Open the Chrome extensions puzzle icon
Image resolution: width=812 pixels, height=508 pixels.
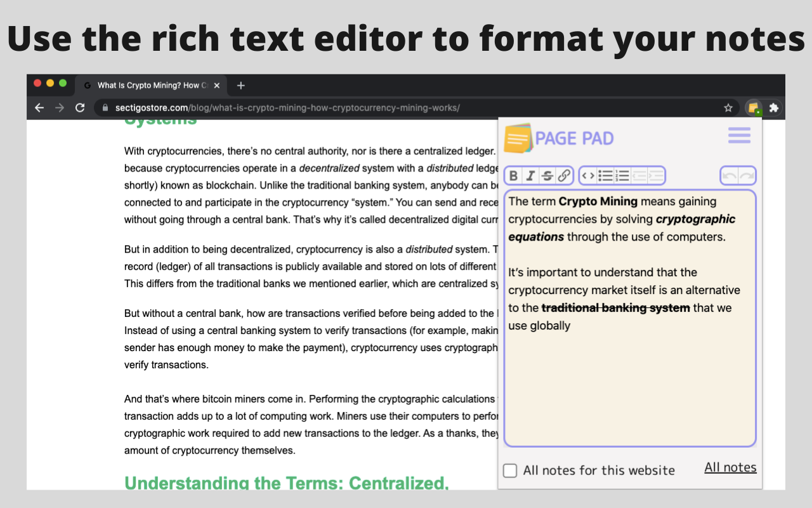point(774,108)
